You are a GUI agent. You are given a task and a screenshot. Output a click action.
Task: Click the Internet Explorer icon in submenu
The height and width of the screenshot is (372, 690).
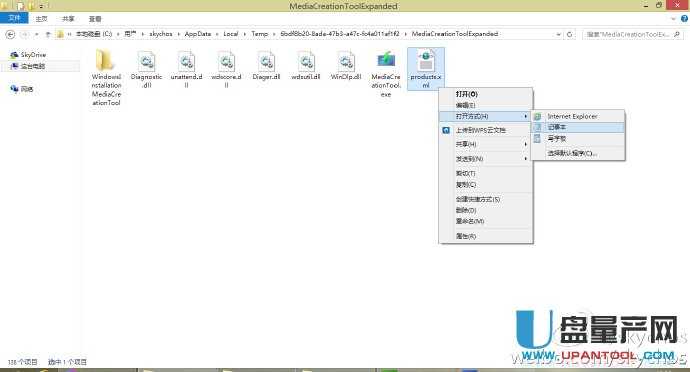click(537, 116)
